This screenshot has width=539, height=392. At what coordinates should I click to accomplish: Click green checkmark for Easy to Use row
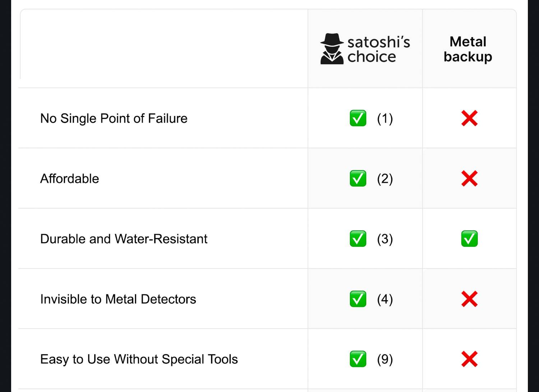(x=358, y=359)
